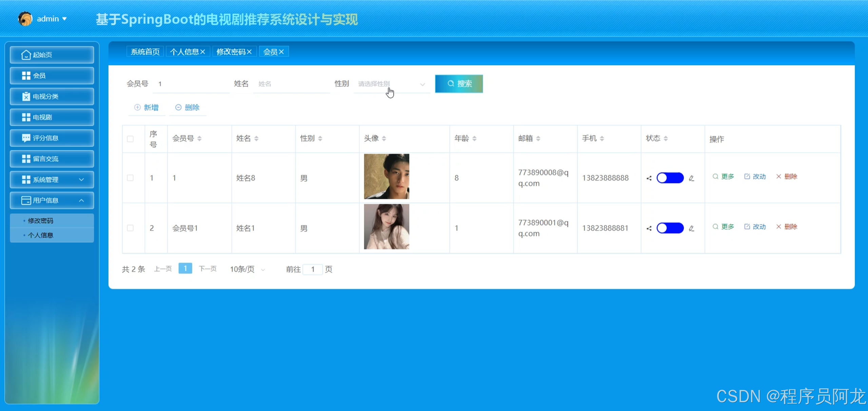Viewport: 868px width, 411px height.
Task: Open the 10条/页 page size dropdown
Action: (248, 269)
